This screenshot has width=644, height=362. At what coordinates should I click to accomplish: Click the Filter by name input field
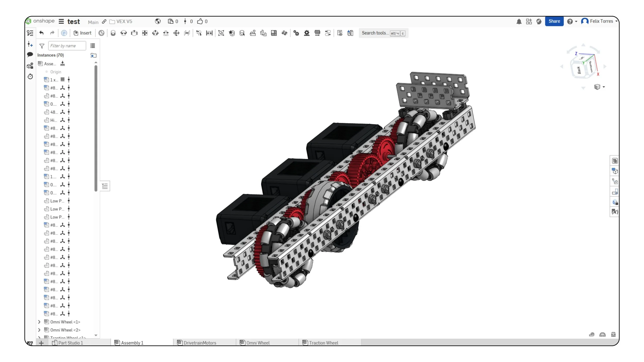pos(67,46)
